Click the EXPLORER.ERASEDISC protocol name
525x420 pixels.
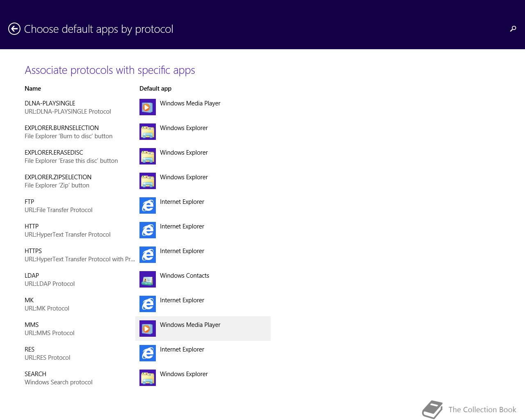tap(54, 153)
